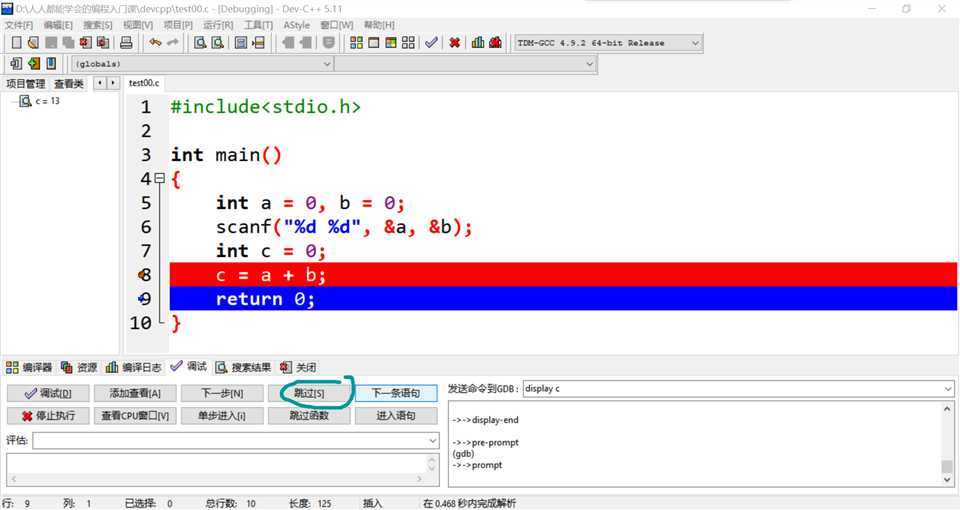
Task: Click the Close file icon with red X
Action: pos(86,42)
